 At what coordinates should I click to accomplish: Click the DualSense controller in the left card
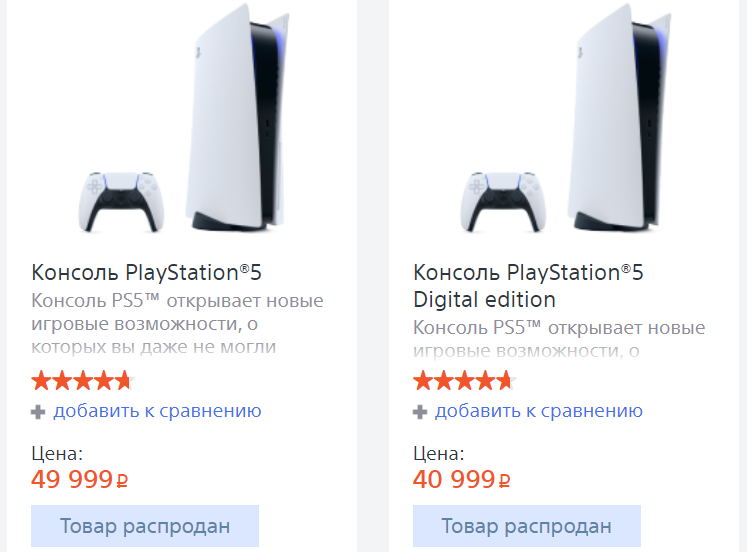[120, 200]
